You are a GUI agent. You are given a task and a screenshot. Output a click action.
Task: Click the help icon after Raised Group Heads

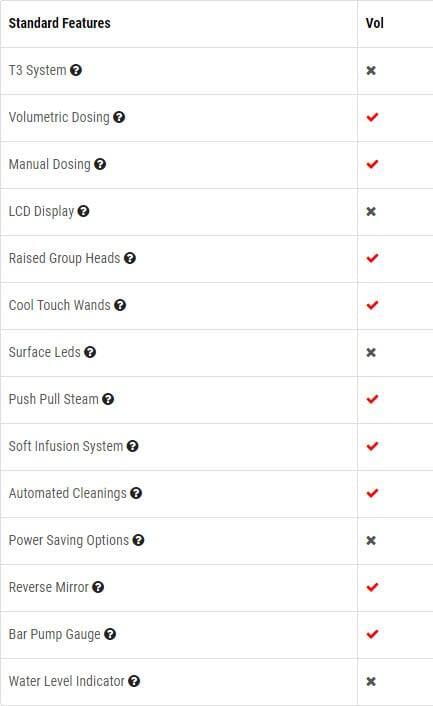pyautogui.click(x=130, y=258)
